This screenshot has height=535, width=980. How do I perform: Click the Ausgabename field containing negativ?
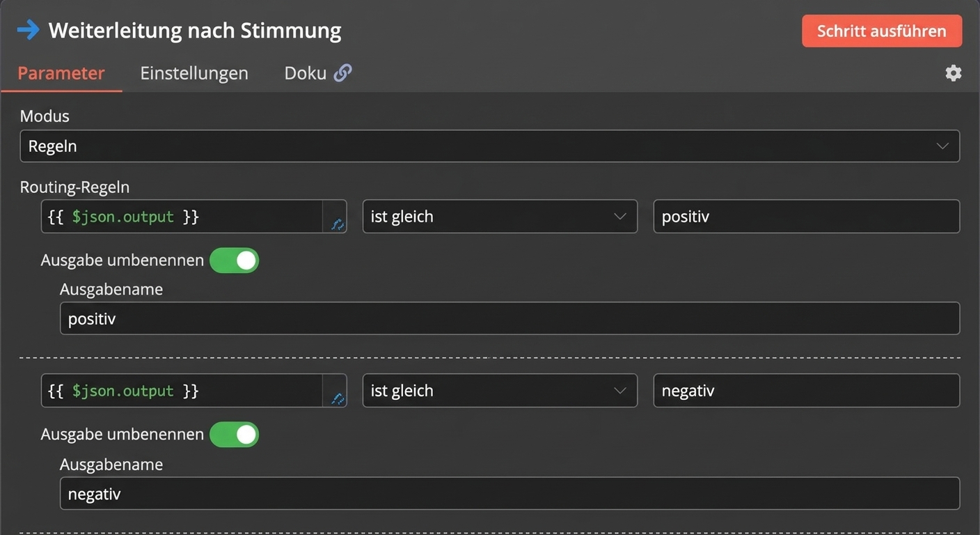[509, 494]
